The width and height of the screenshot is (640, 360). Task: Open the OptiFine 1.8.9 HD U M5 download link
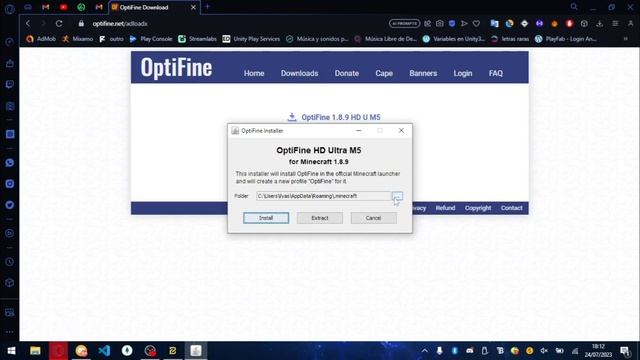[x=334, y=117]
